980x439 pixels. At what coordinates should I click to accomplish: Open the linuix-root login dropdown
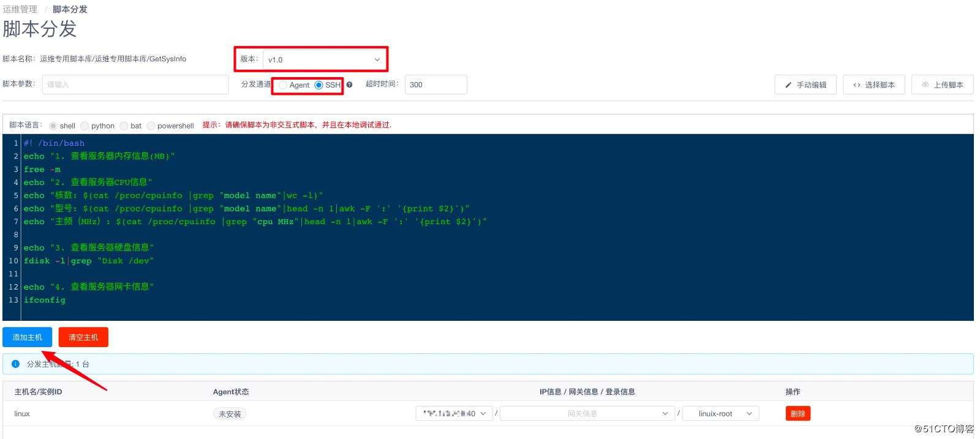(721, 413)
